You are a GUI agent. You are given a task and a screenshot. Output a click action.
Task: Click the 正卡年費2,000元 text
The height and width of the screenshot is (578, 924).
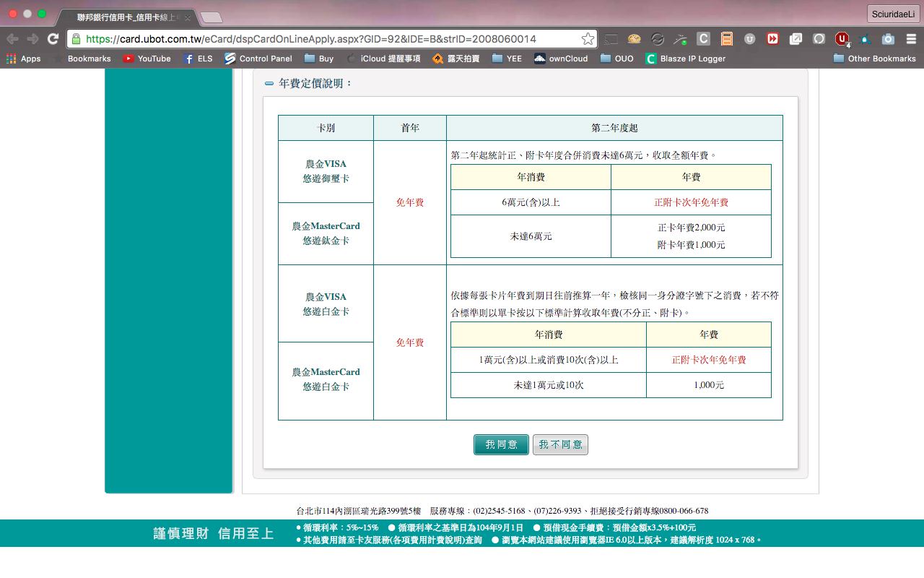691,228
